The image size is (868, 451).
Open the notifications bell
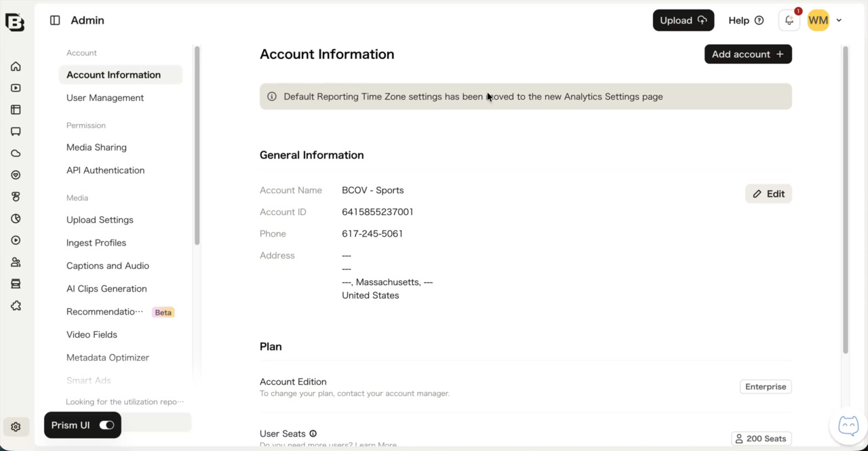click(789, 20)
